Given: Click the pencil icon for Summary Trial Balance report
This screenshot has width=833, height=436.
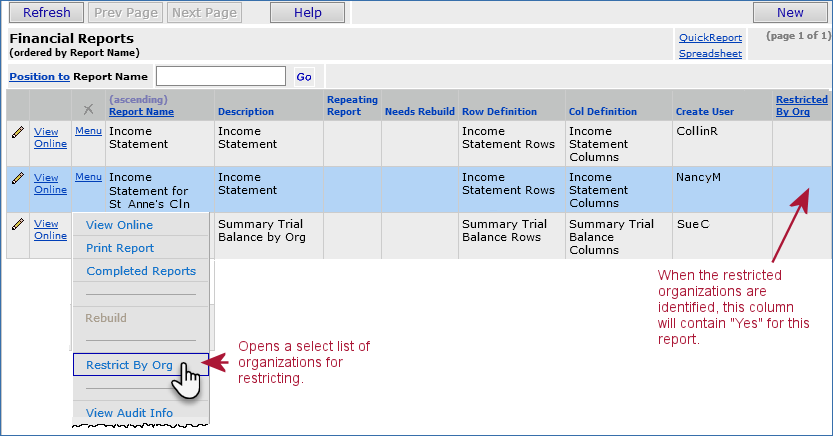Looking at the screenshot, I should coord(17,224).
